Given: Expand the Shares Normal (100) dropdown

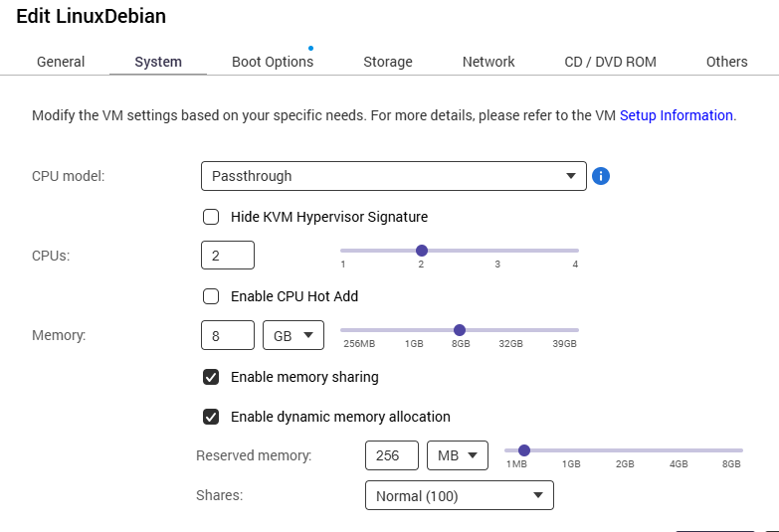Looking at the screenshot, I should pyautogui.click(x=459, y=495).
